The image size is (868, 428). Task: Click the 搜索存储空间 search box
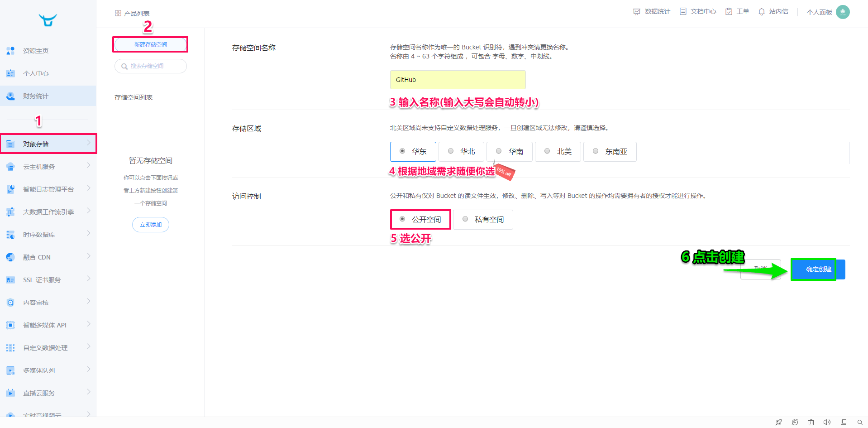tap(151, 66)
